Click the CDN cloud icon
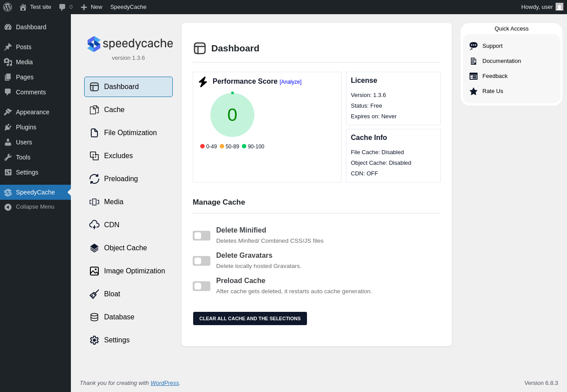This screenshot has width=567, height=392. (94, 225)
